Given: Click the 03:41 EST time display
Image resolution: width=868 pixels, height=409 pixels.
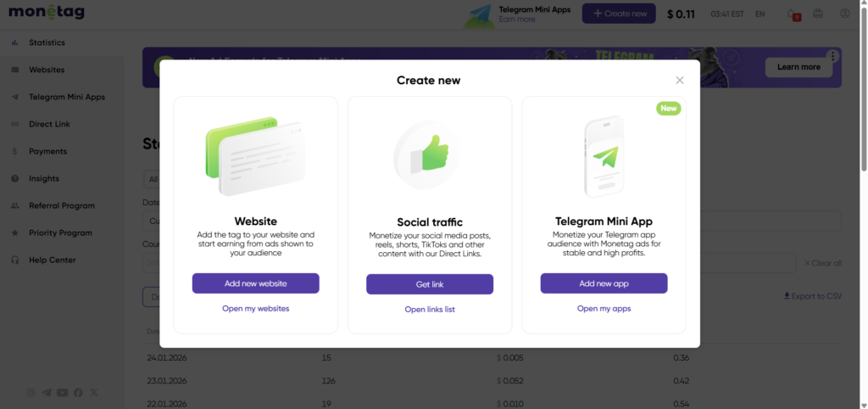Looking at the screenshot, I should click(726, 14).
